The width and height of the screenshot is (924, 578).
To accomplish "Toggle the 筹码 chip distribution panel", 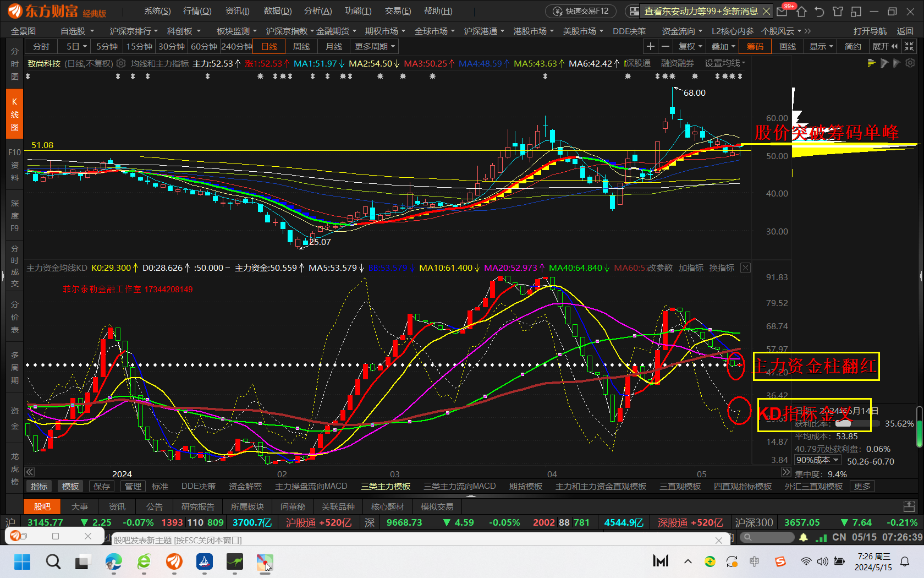I will [x=755, y=47].
